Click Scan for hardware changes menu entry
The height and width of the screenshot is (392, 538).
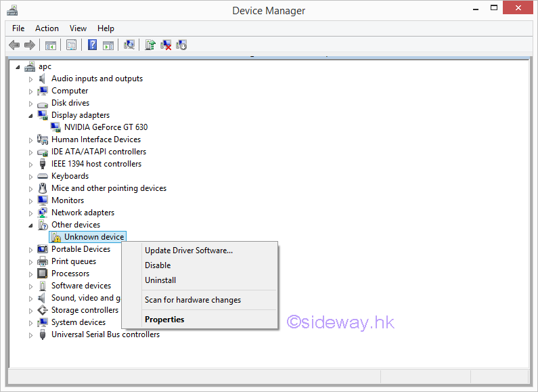pyautogui.click(x=193, y=300)
